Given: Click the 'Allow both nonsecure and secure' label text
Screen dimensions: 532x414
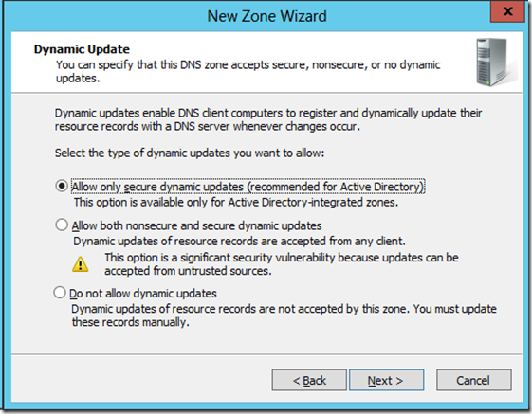Looking at the screenshot, I should coord(197,225).
